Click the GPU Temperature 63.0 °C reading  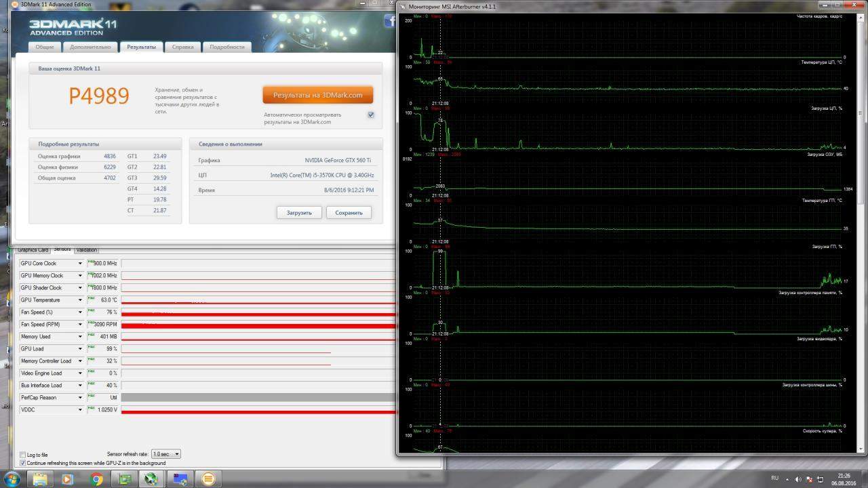(x=108, y=300)
